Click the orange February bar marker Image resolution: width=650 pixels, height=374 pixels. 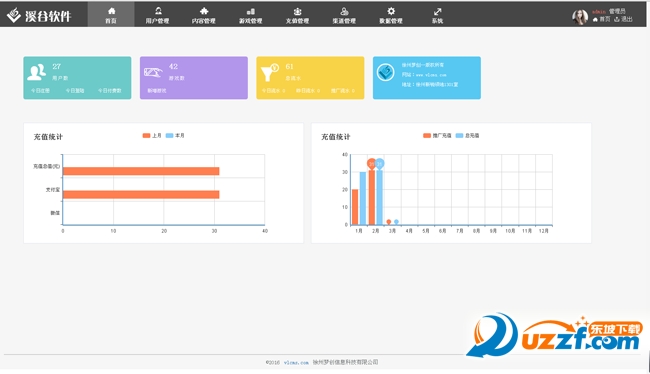(x=372, y=164)
